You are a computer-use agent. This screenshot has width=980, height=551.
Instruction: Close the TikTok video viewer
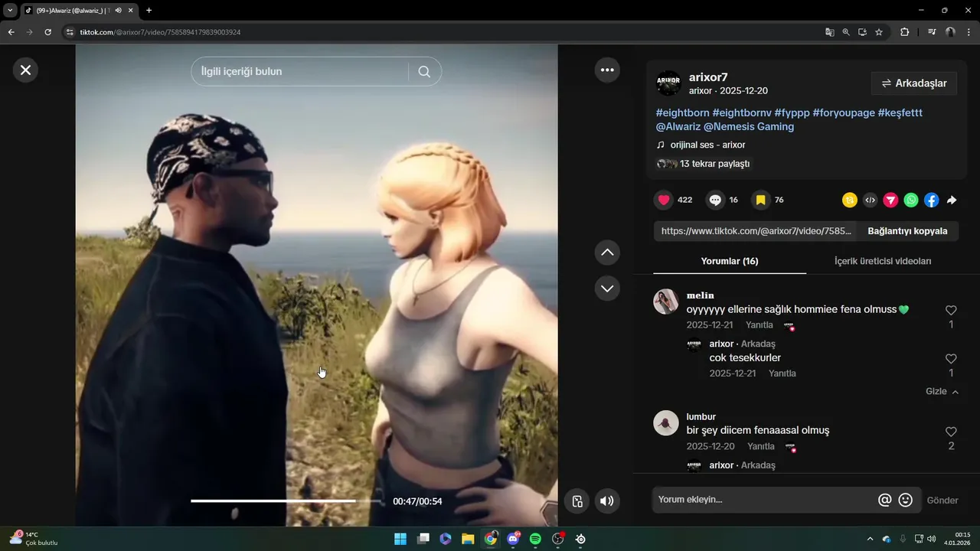[25, 70]
